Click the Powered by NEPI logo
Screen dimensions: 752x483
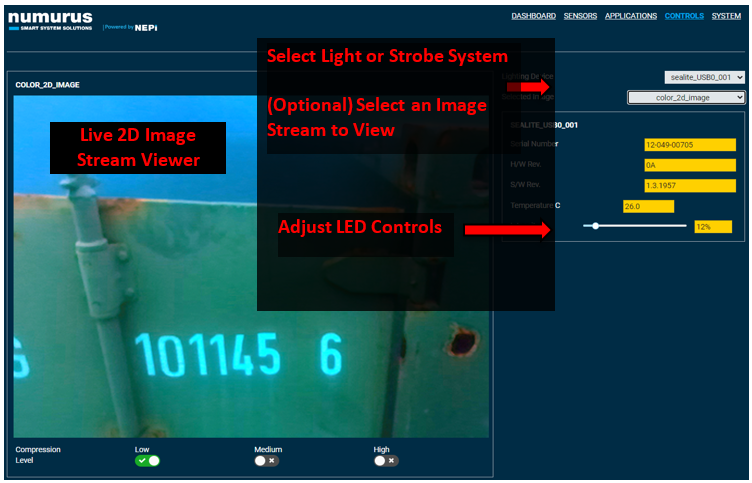click(130, 28)
